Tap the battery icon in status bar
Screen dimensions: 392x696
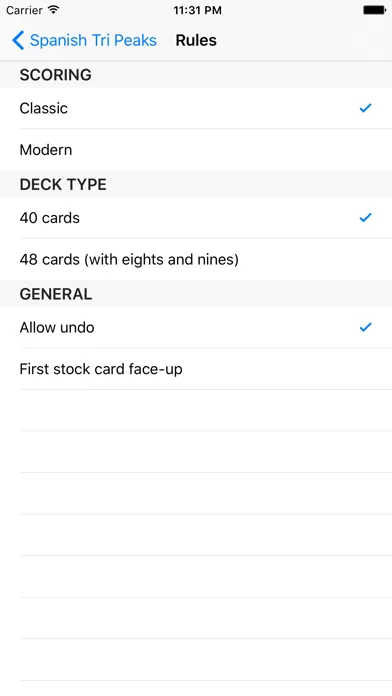point(375,10)
